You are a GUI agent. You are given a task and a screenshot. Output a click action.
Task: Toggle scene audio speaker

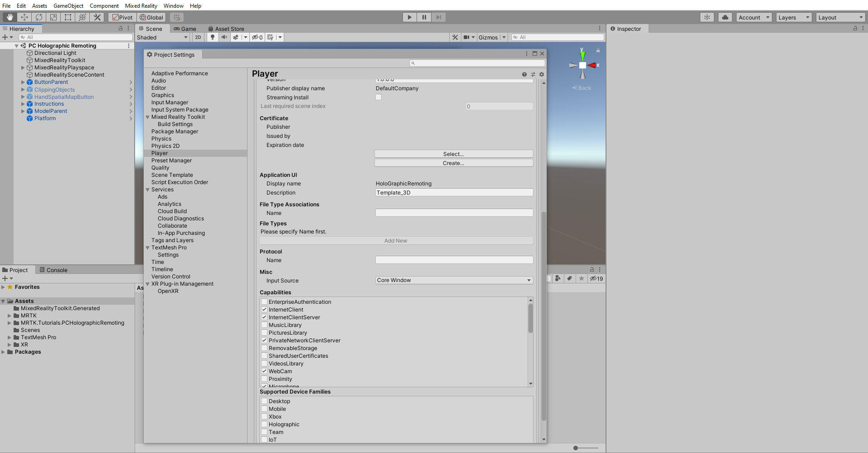click(224, 37)
